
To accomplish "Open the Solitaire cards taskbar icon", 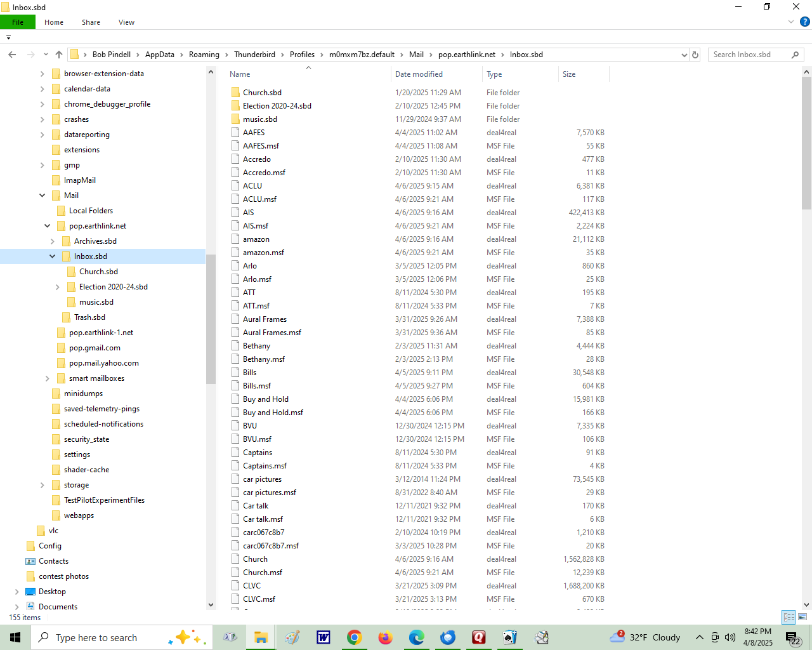I will click(x=510, y=637).
